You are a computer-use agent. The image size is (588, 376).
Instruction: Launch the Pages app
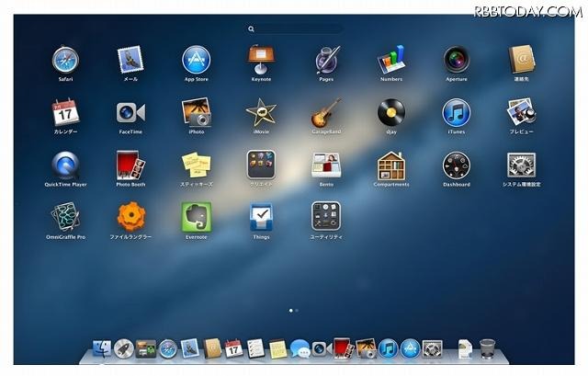pyautogui.click(x=325, y=60)
